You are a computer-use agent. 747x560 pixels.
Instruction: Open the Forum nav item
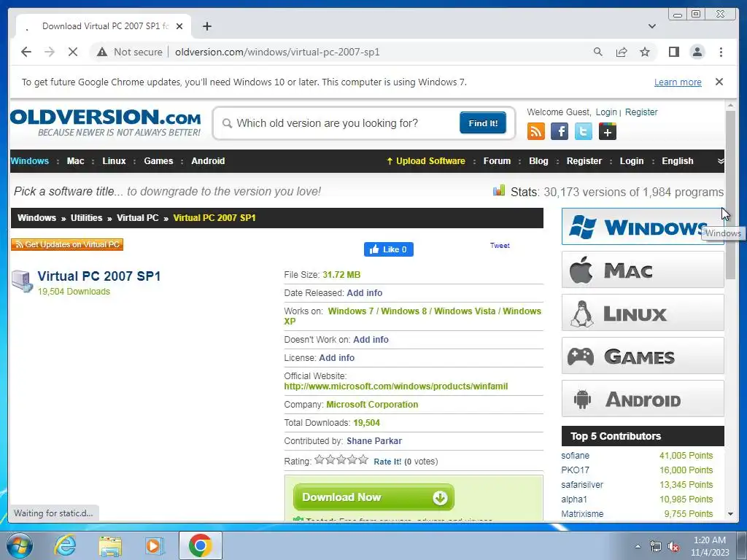(x=497, y=161)
